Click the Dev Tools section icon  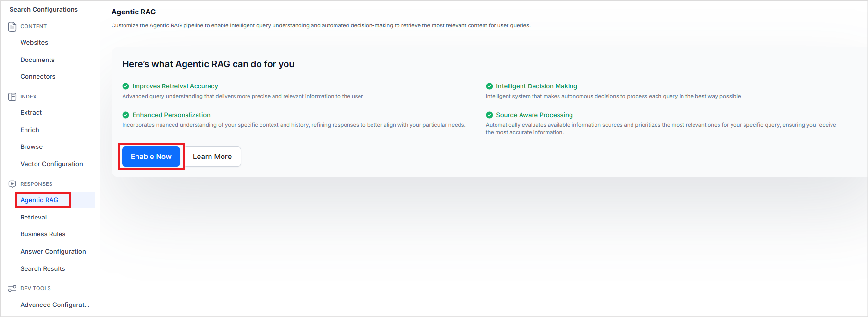[12, 288]
